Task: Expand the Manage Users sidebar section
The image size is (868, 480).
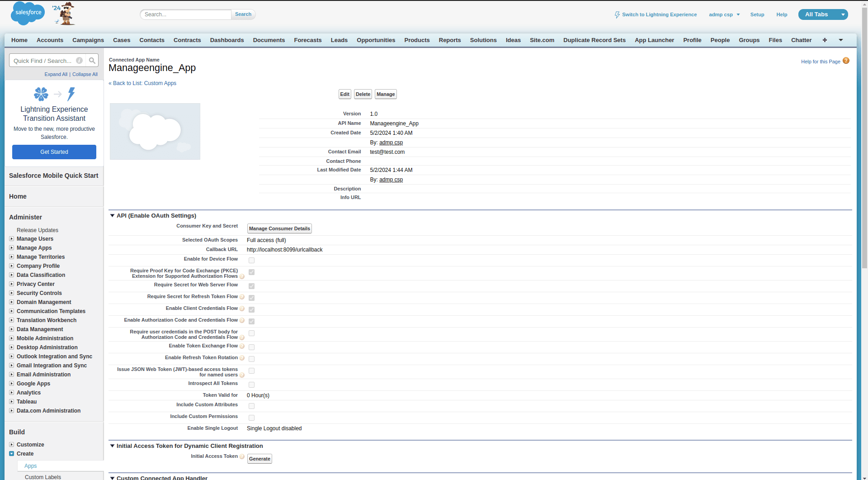Action: 12,239
